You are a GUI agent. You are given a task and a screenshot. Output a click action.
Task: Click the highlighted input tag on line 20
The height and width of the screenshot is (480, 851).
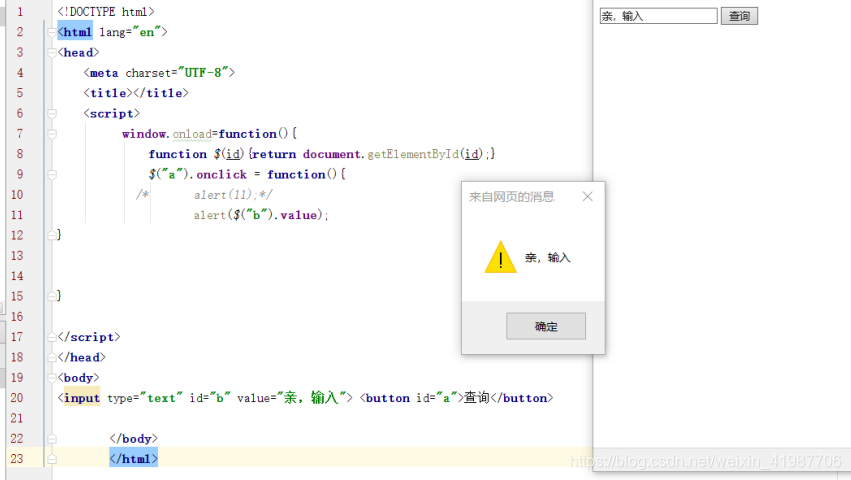click(x=81, y=398)
